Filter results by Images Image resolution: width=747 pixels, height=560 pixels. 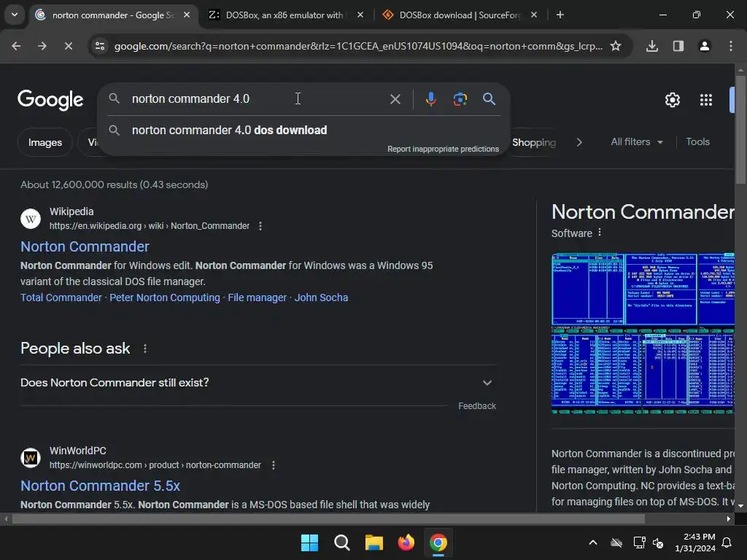tap(44, 142)
